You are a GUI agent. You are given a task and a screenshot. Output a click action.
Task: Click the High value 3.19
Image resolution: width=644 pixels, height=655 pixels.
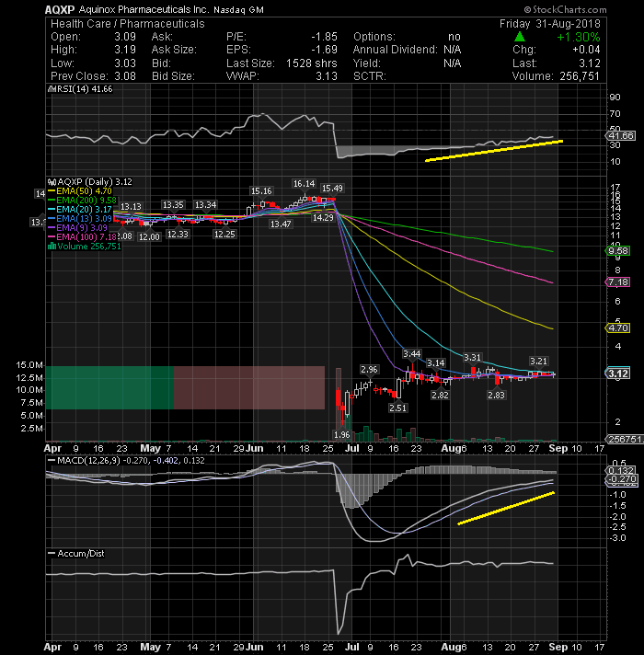(x=125, y=50)
